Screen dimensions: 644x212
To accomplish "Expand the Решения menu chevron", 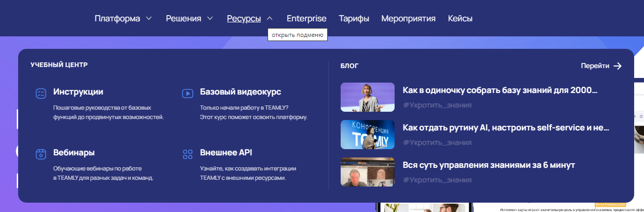I will 210,18.
